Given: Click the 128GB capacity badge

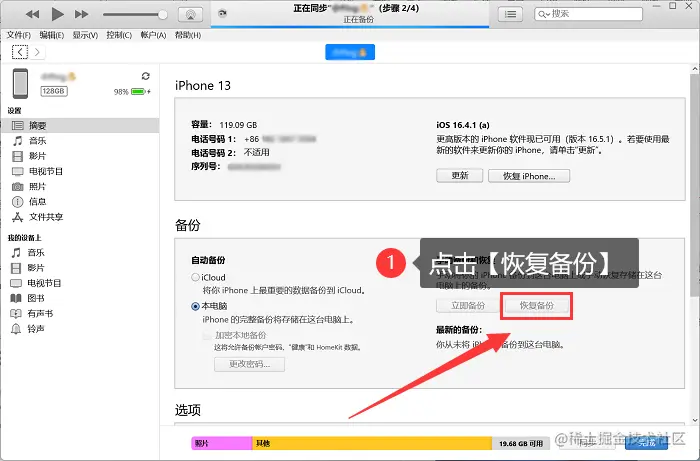Looking at the screenshot, I should pyautogui.click(x=54, y=91).
